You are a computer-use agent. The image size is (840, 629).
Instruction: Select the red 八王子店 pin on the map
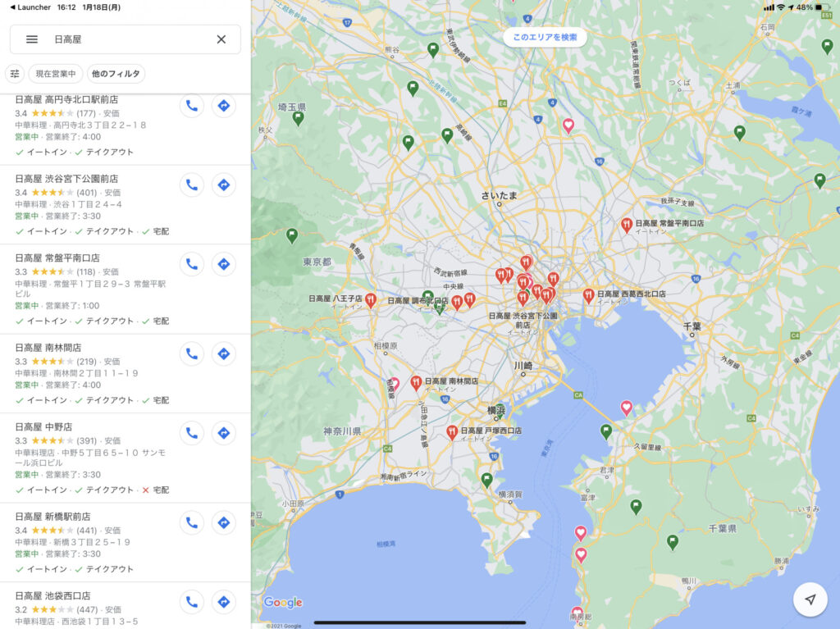[370, 300]
